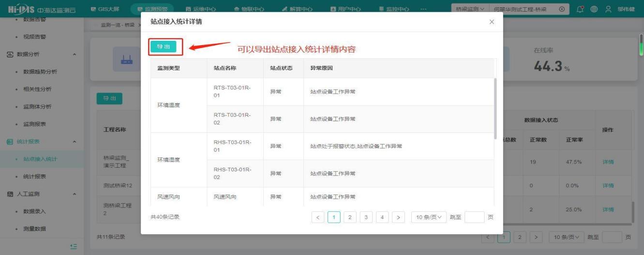Open the 数据趋势分析 sidebar item
The width and height of the screenshot is (644, 255).
point(40,72)
